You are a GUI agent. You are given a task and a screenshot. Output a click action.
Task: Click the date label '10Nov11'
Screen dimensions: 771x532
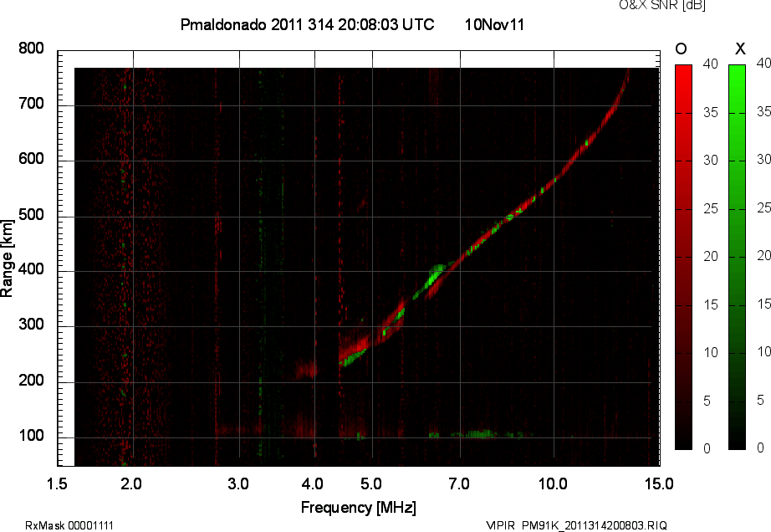494,24
